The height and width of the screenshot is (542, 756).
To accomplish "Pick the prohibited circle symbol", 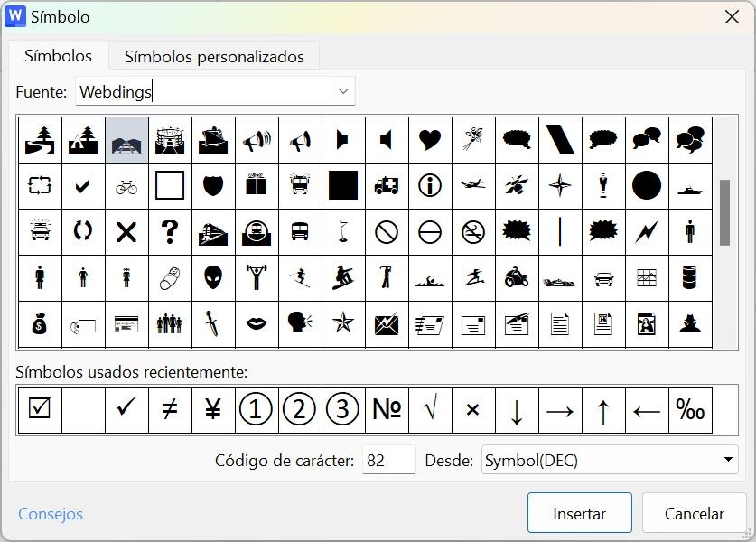I will (x=387, y=232).
